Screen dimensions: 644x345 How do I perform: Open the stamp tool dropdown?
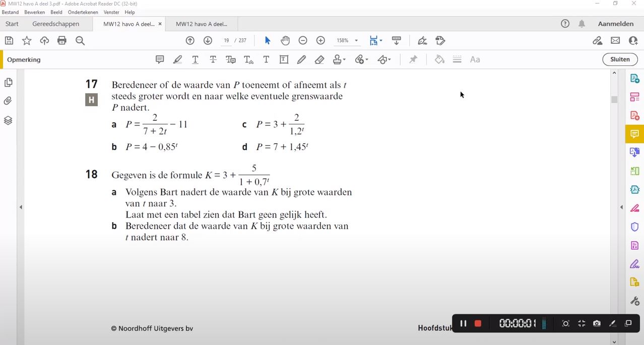[x=339, y=59]
